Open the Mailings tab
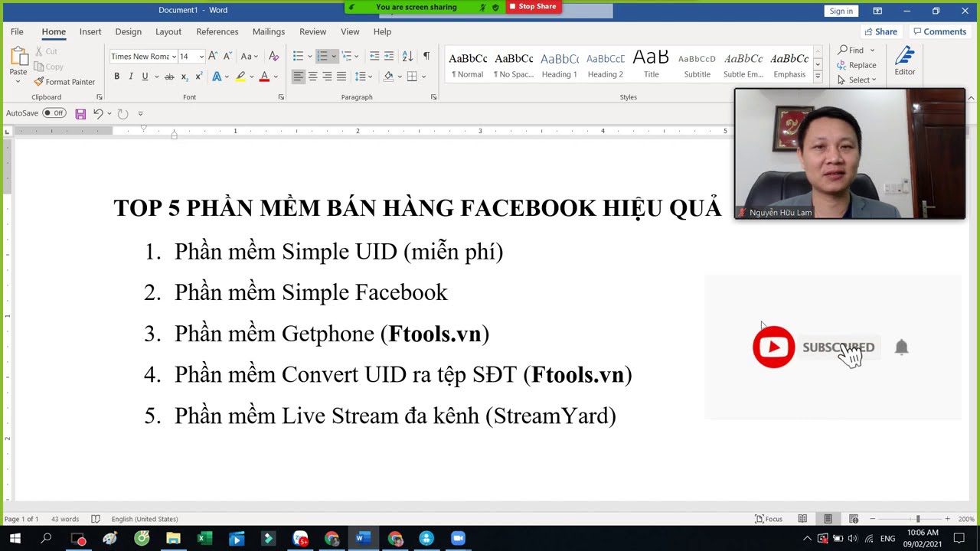 coord(269,31)
